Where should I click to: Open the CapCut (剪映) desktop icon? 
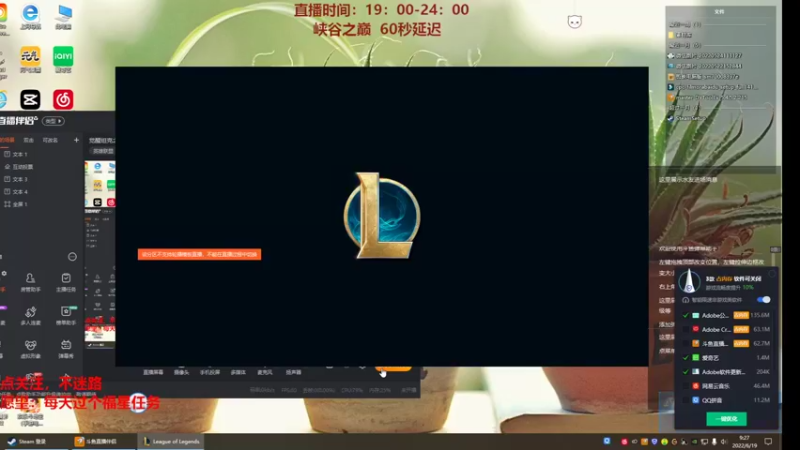[x=30, y=99]
